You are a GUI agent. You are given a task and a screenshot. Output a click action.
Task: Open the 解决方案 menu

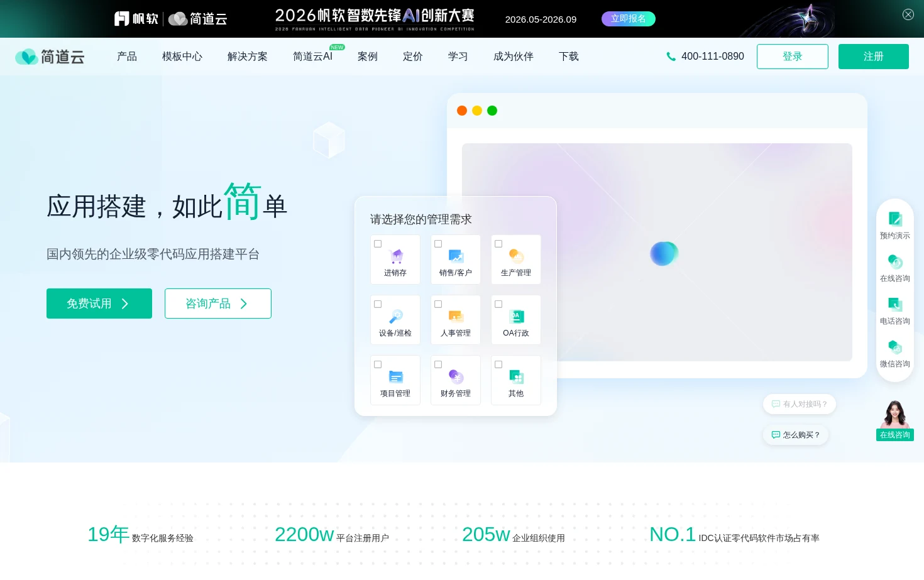[248, 57]
